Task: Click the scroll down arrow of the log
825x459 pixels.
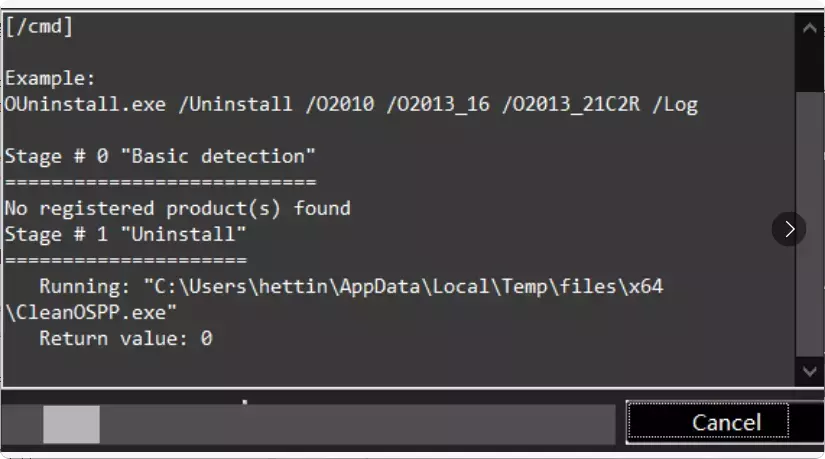Action: point(809,371)
